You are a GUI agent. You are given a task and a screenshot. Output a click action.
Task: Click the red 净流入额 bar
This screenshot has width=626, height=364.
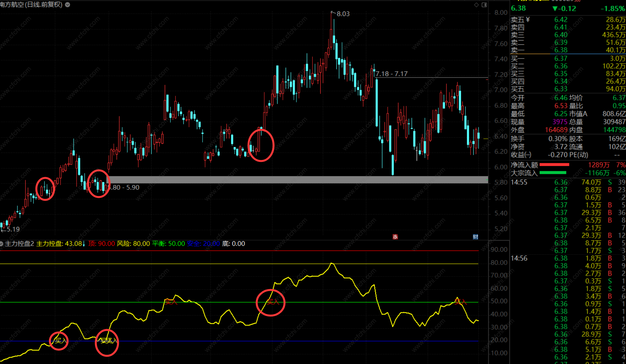point(554,165)
